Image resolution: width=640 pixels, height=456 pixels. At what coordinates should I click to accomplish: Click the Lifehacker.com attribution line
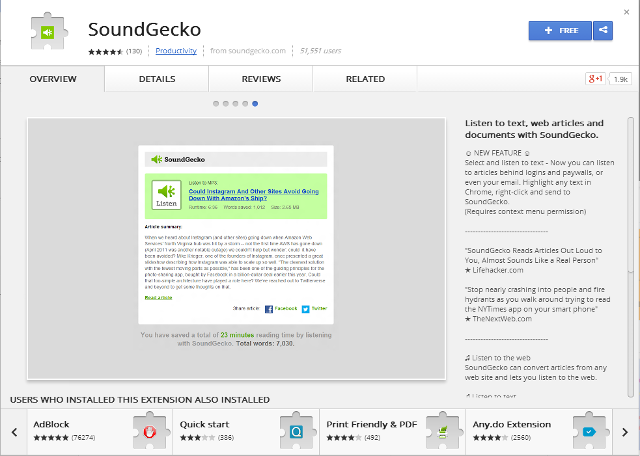click(x=494, y=270)
